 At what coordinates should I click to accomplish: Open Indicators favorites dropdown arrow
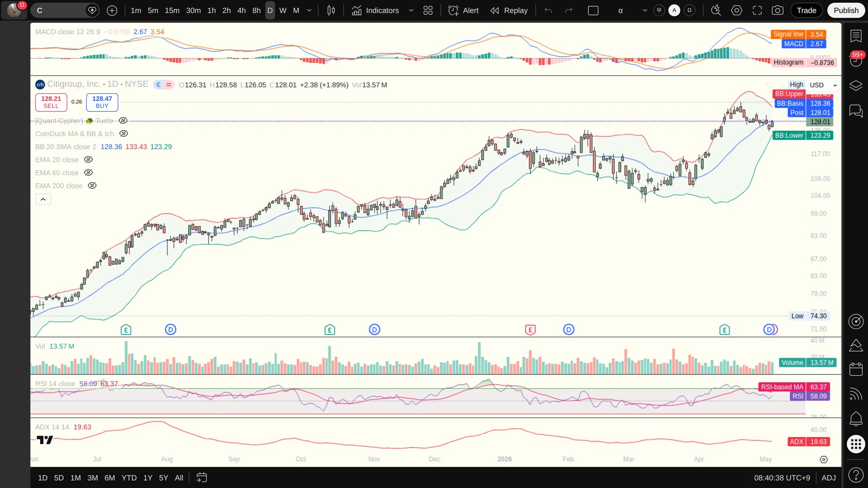pyautogui.click(x=411, y=10)
